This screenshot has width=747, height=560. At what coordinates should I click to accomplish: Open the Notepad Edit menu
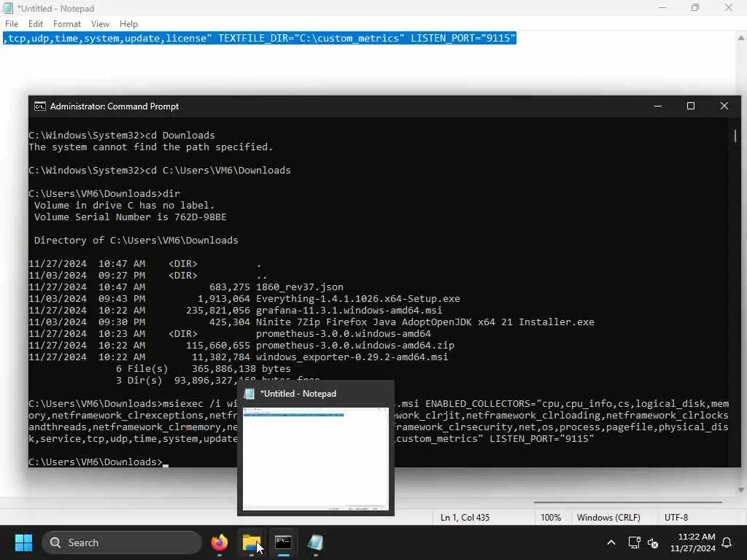[35, 24]
